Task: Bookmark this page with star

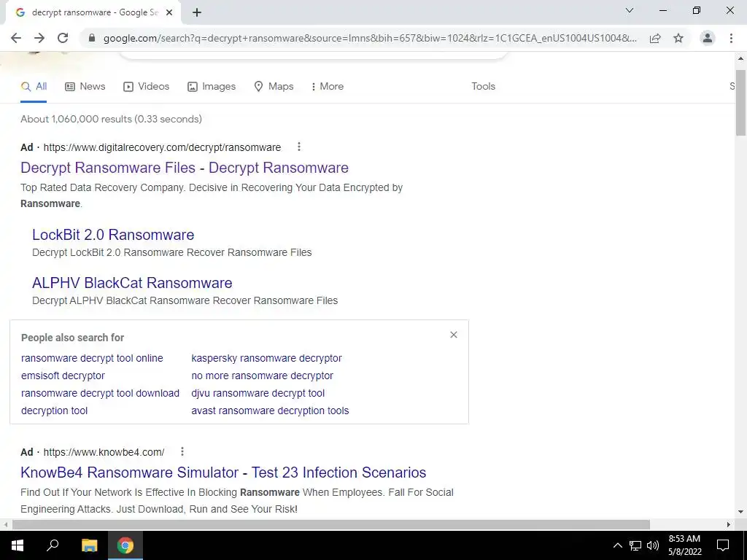Action: tap(678, 38)
